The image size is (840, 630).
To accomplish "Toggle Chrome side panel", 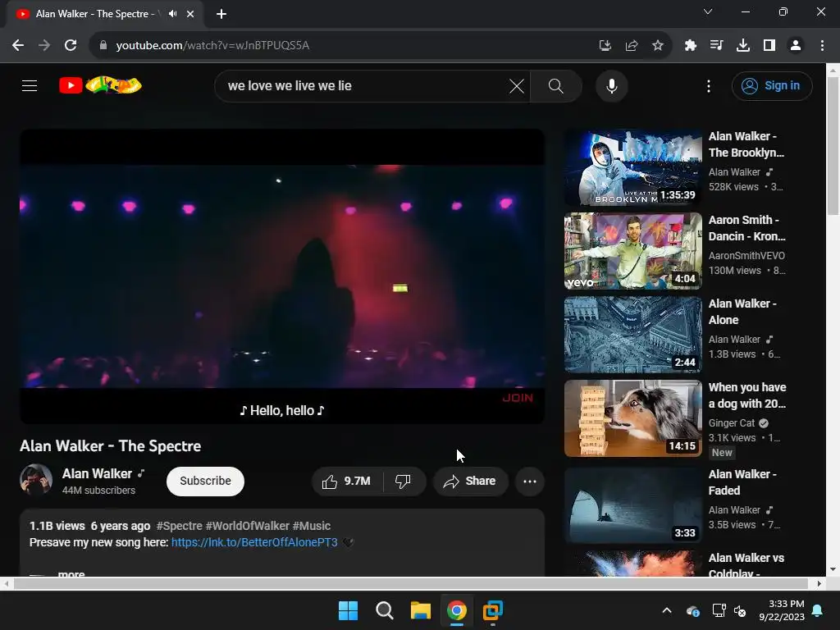I will (x=769, y=45).
